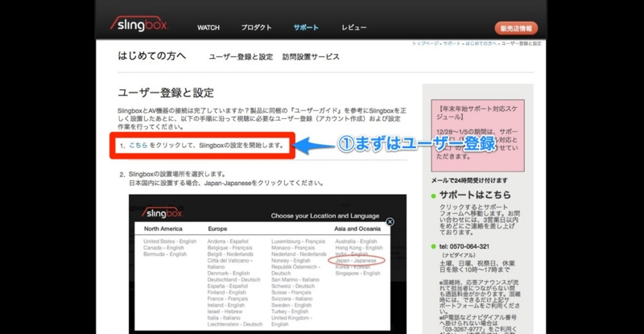Click the location chooser screenshot image
The height and width of the screenshot is (334, 644).
point(267,264)
